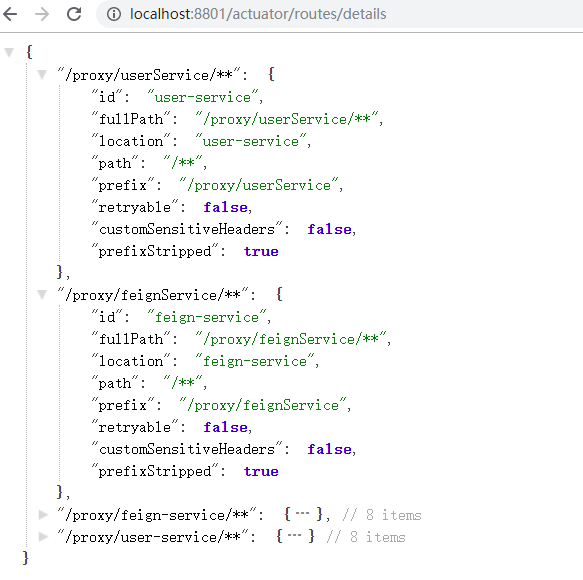Collapse the /proxy/userService/** node
This screenshot has height=580, width=583.
tap(42, 75)
